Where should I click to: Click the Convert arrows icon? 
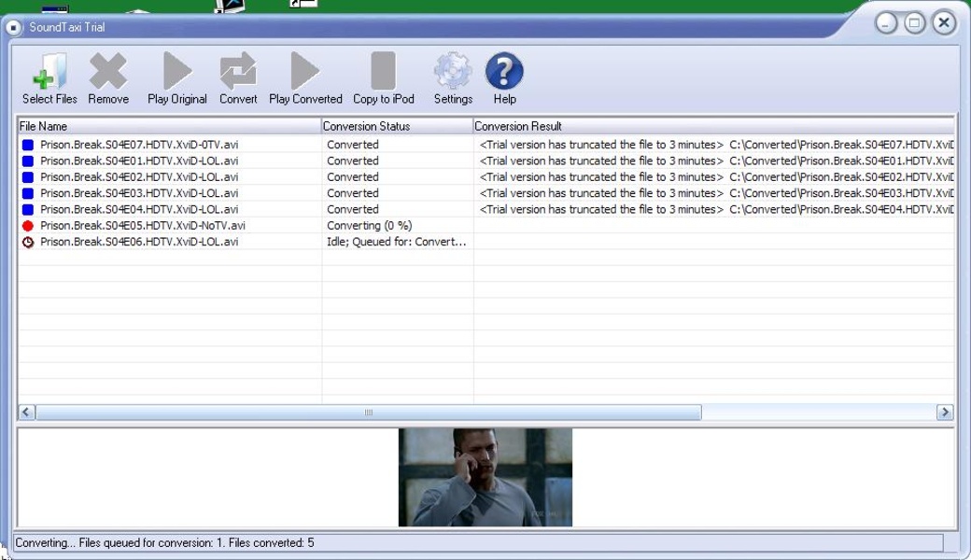(238, 72)
